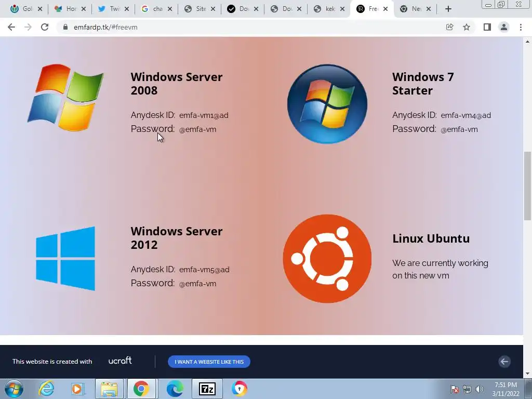Click the Windows Server 2008 logo
532x399 pixels.
(x=65, y=98)
